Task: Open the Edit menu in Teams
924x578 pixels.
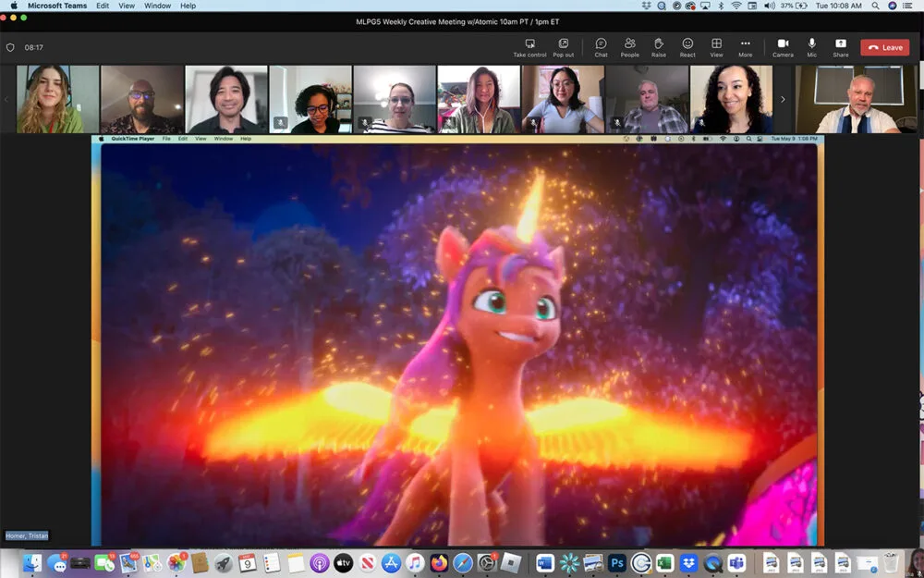Action: 103,6
